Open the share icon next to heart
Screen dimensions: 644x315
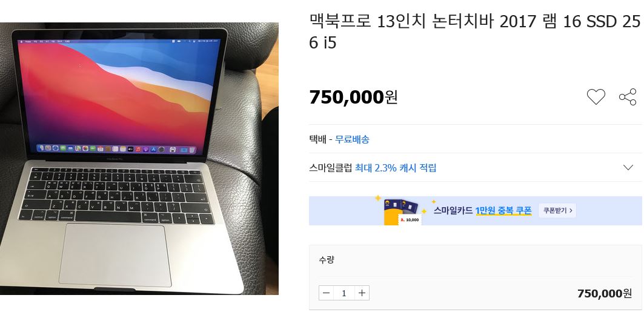click(x=628, y=98)
